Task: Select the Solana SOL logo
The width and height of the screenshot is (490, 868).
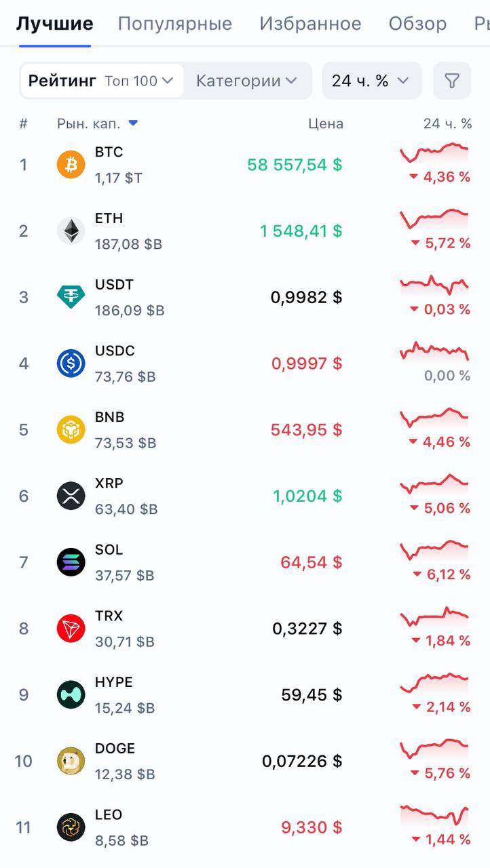Action: pyautogui.click(x=71, y=562)
